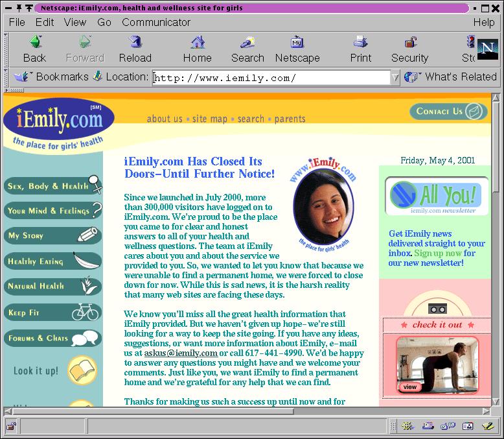Click the vertical scrollbar down arrow

pyautogui.click(x=496, y=401)
